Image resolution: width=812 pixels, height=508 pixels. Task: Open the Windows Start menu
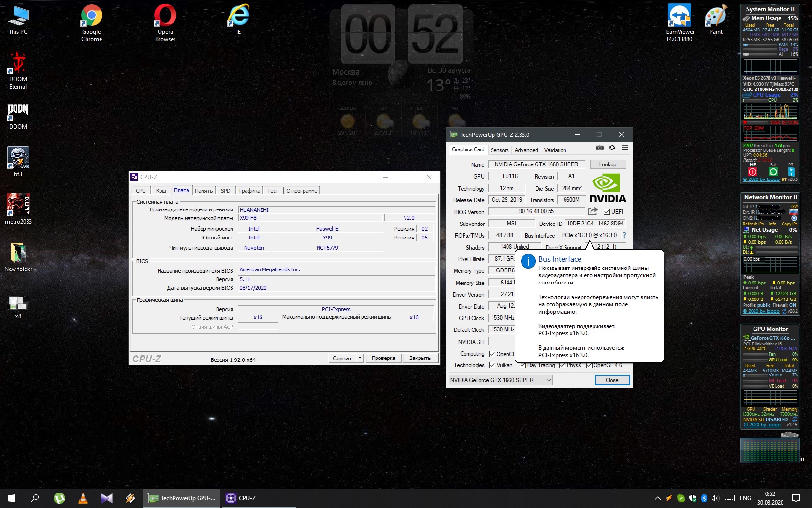pyautogui.click(x=12, y=498)
